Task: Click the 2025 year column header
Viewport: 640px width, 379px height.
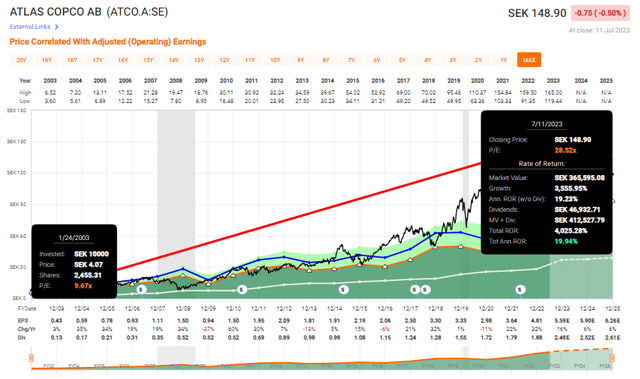Action: click(606, 81)
